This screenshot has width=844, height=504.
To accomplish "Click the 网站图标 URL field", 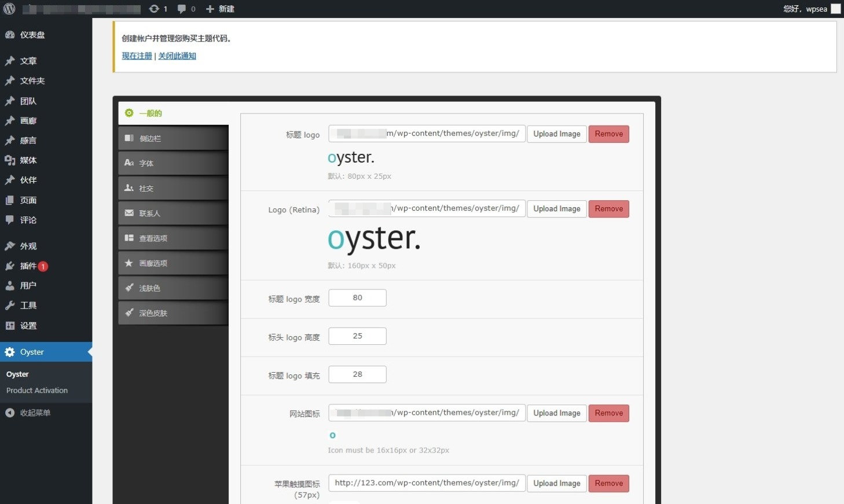I will coord(427,413).
